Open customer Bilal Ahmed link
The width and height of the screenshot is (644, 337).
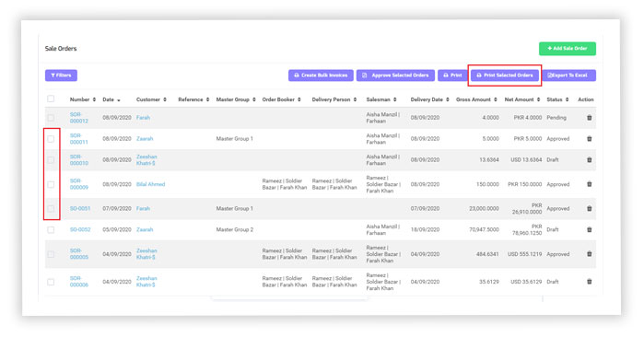[x=150, y=184]
